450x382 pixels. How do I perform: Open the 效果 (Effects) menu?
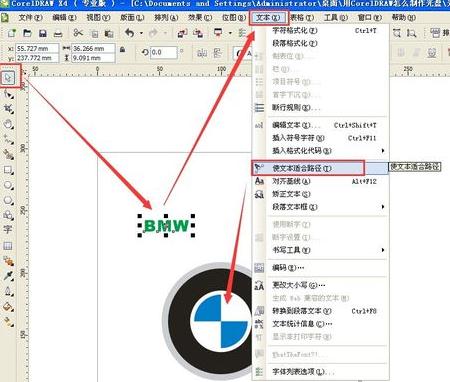(200, 17)
